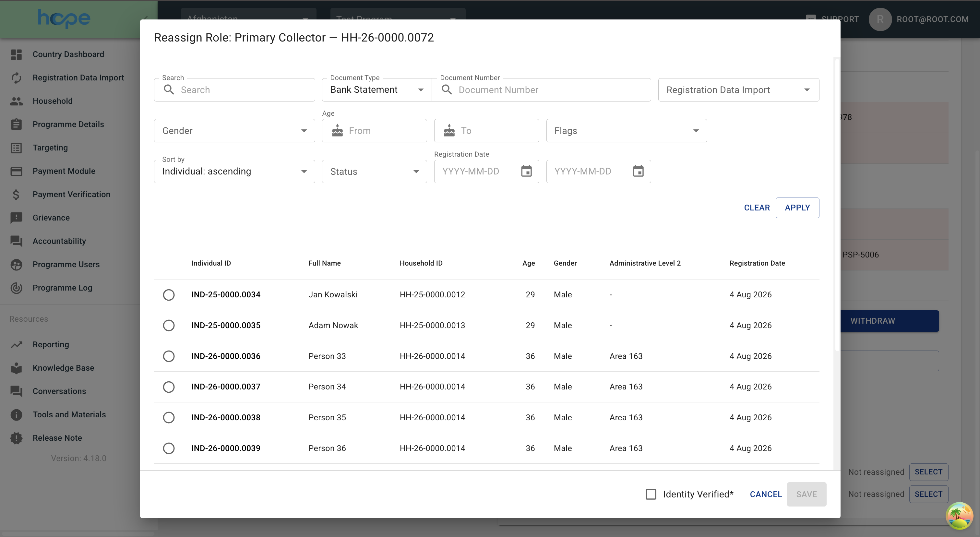Image resolution: width=980 pixels, height=537 pixels.
Task: Select radio for Person 34
Action: coord(169,387)
